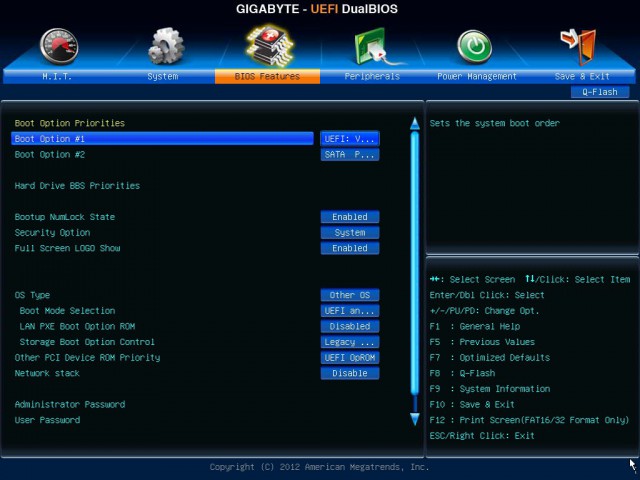Image resolution: width=640 pixels, height=480 pixels.
Task: Open Boot Option #2 SATA value dropdown
Action: pyautogui.click(x=350, y=154)
